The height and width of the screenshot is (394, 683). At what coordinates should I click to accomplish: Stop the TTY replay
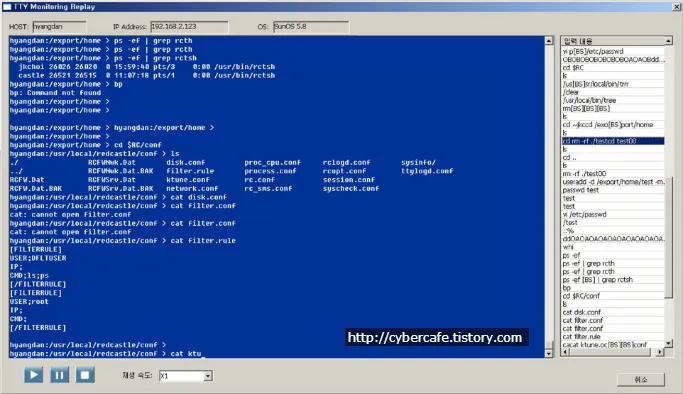pyautogui.click(x=85, y=375)
